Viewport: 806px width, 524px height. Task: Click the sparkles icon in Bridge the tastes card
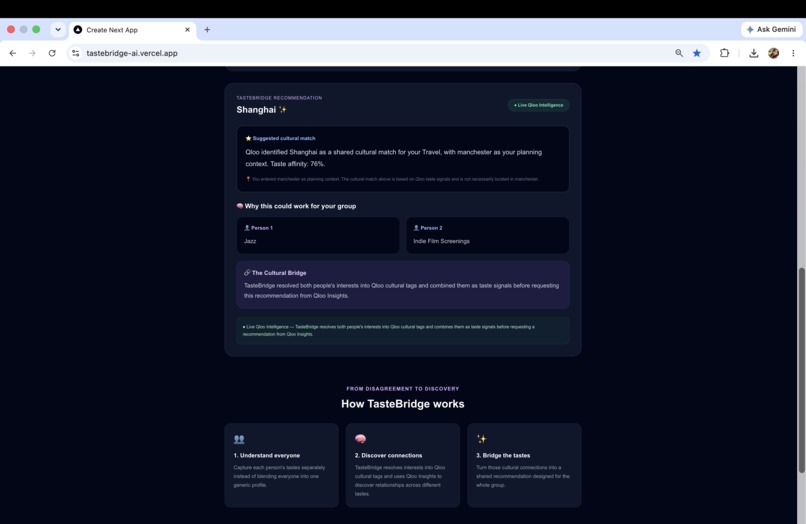(482, 439)
